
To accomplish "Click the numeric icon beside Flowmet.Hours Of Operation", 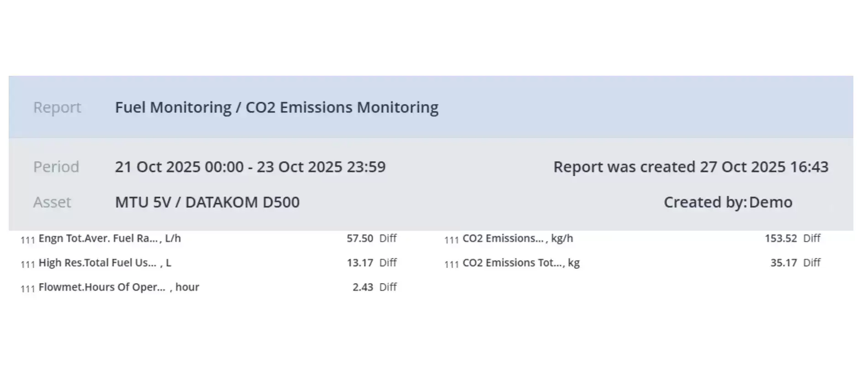I will click(x=27, y=289).
